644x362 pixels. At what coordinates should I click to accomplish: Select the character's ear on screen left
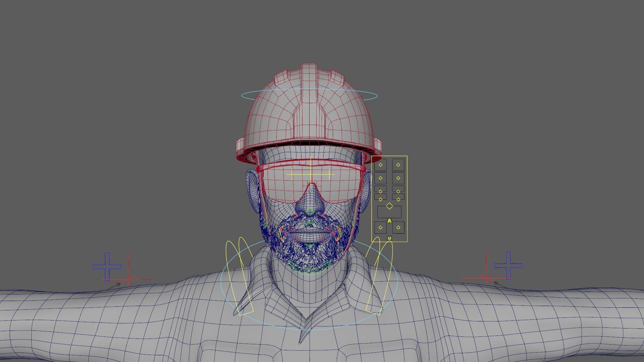tap(252, 191)
